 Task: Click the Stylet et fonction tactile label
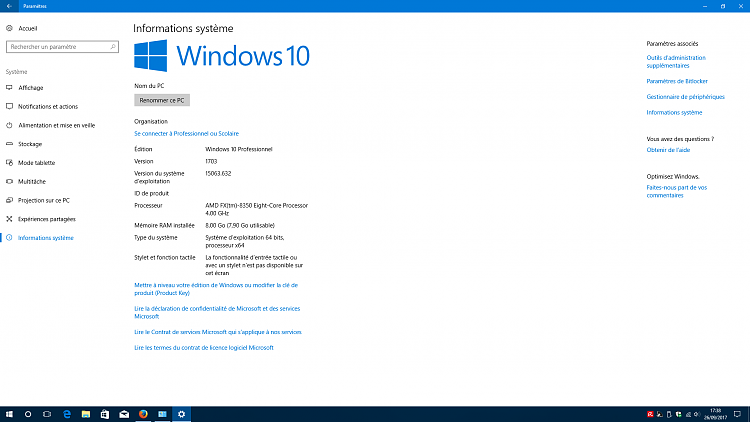[x=165, y=257]
